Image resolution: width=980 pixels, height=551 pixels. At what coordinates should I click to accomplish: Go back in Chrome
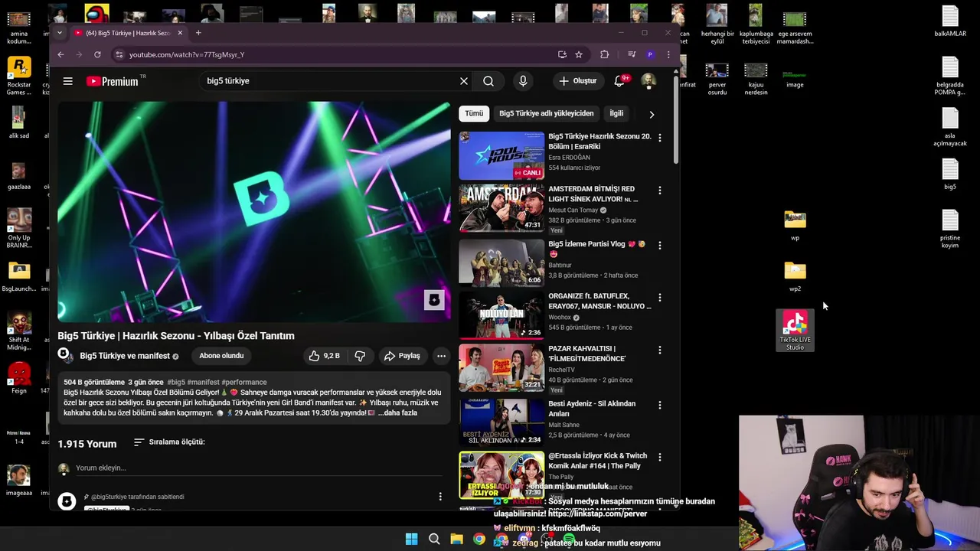tap(60, 54)
